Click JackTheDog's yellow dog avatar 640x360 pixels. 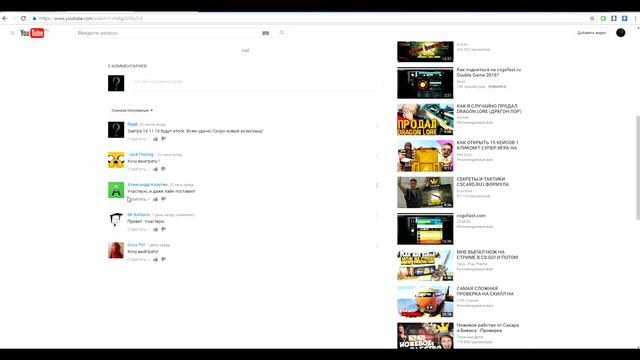coord(116,160)
